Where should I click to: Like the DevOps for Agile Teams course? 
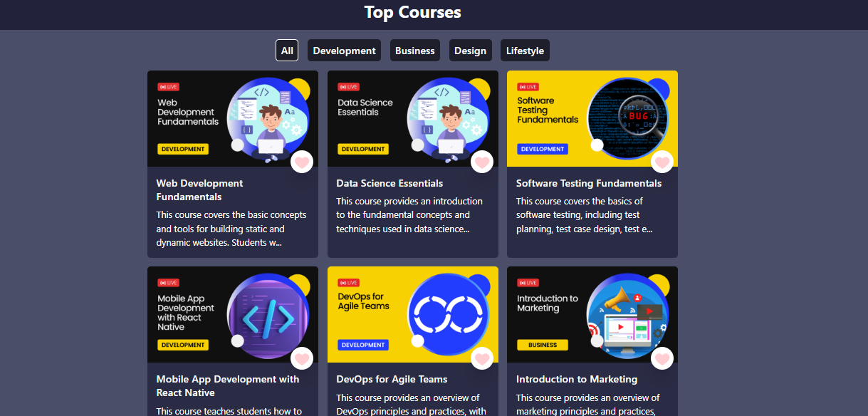(482, 358)
